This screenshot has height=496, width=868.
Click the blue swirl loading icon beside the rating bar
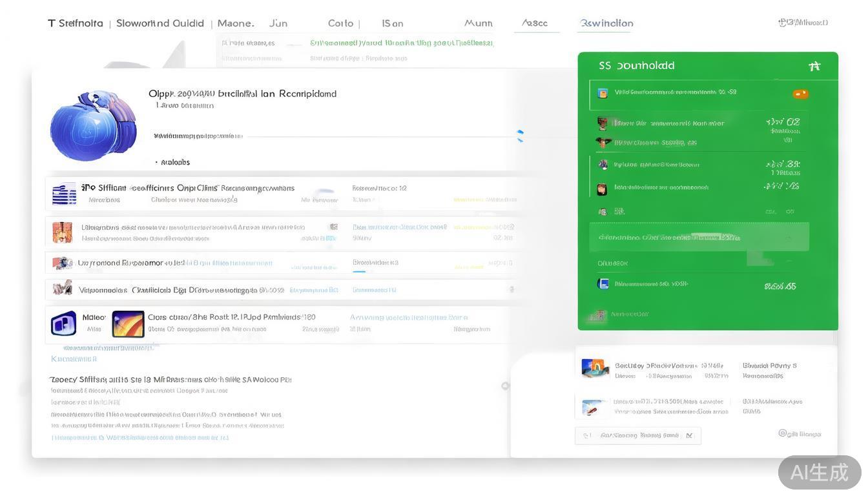pos(519,135)
